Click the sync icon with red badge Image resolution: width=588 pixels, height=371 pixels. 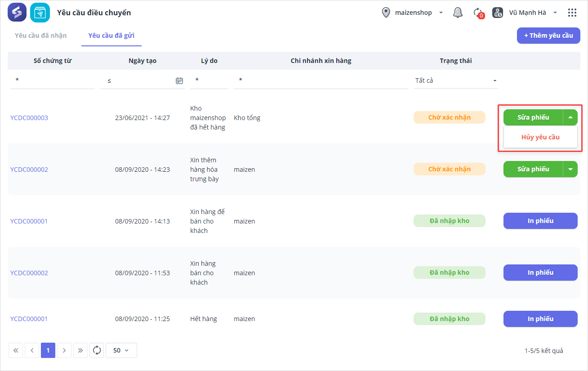coord(478,13)
